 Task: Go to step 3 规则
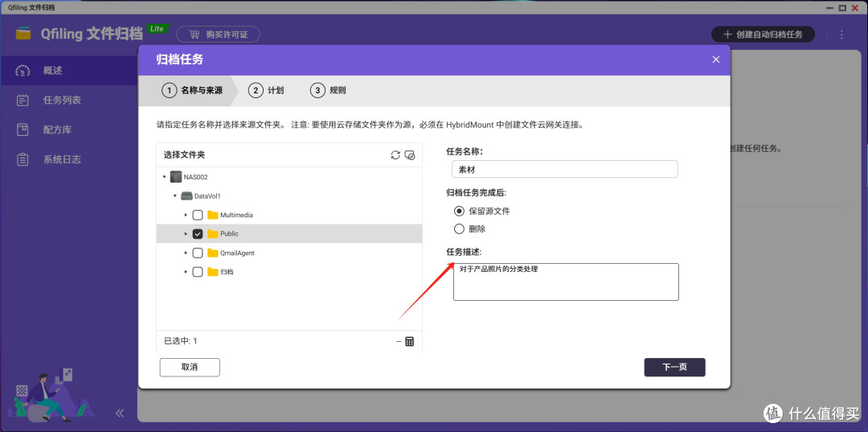pos(328,91)
